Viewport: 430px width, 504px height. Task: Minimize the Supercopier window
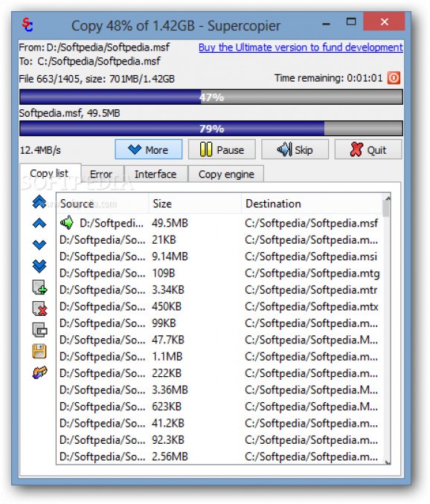[x=326, y=24]
